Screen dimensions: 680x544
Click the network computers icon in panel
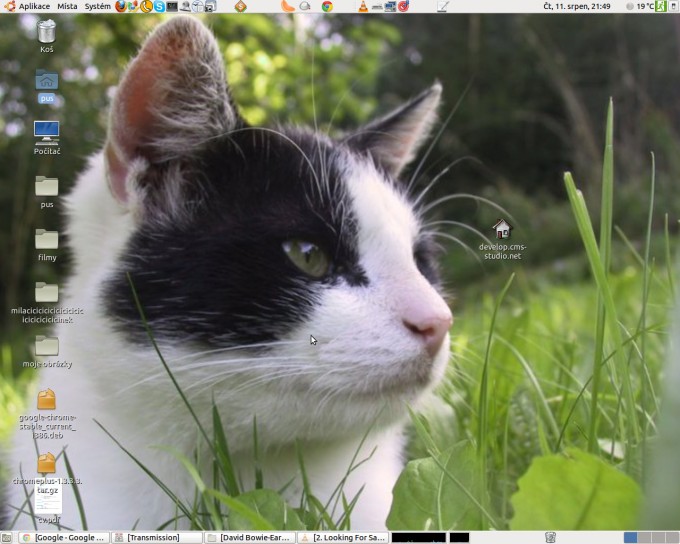[390, 6]
